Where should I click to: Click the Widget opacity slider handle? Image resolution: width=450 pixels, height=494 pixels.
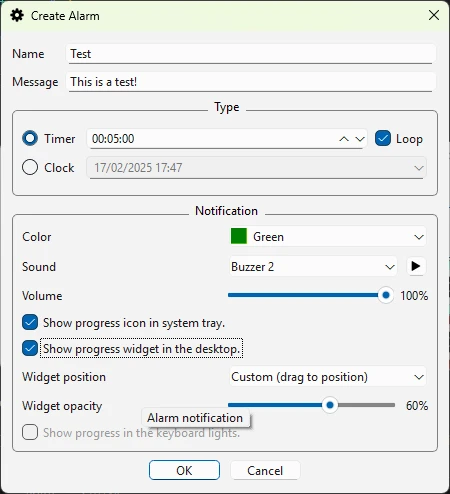(330, 405)
